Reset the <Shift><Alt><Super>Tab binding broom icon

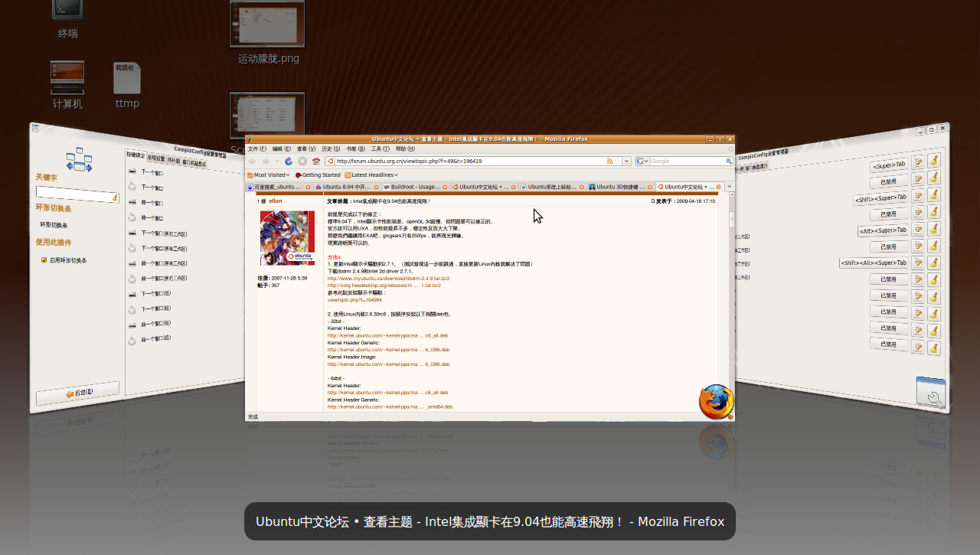934,263
